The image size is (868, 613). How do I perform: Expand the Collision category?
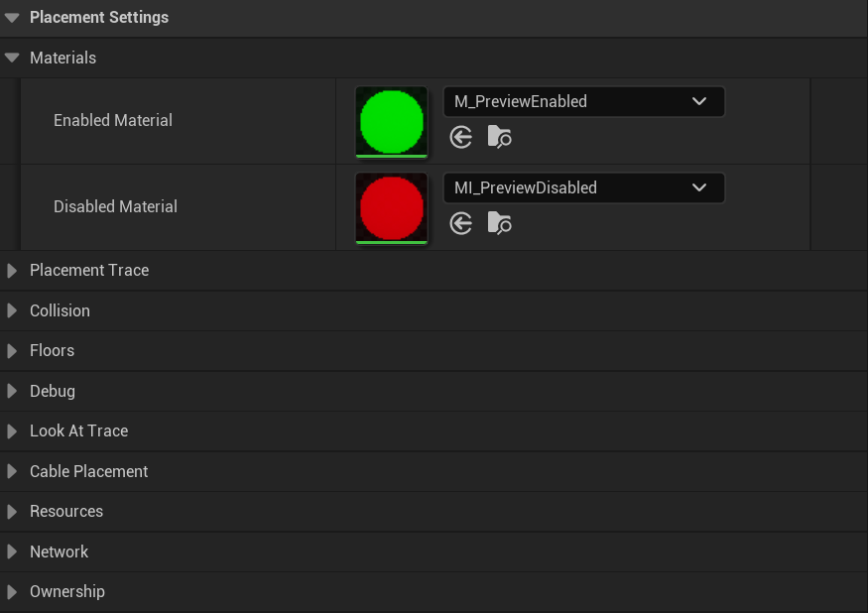(11, 310)
